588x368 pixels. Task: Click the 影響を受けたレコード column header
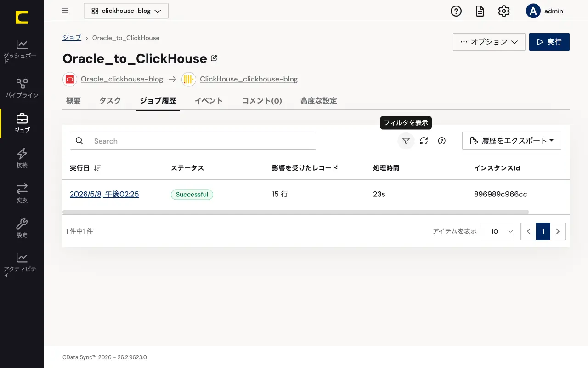pyautogui.click(x=305, y=168)
